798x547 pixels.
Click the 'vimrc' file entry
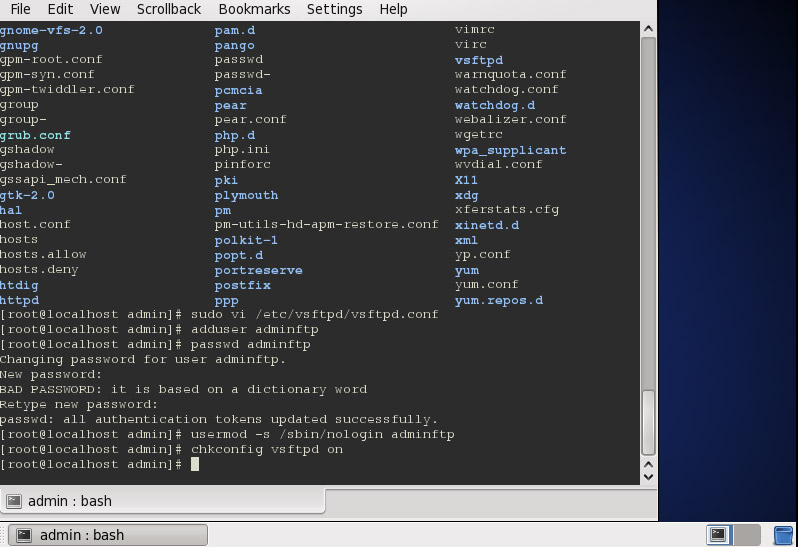474,30
